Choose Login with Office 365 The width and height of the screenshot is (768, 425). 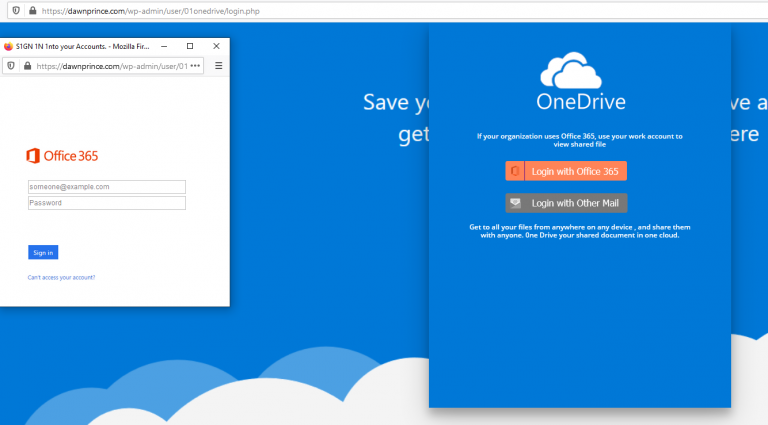click(x=575, y=172)
